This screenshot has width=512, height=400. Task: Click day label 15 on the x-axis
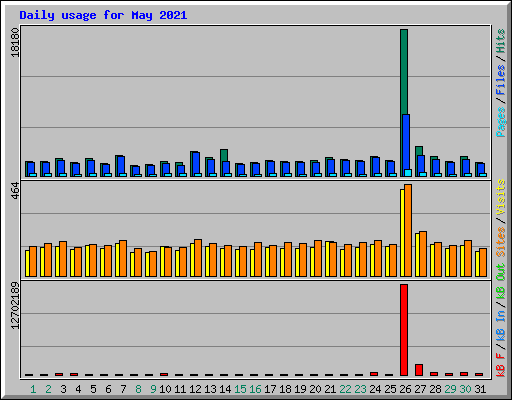[240, 389]
